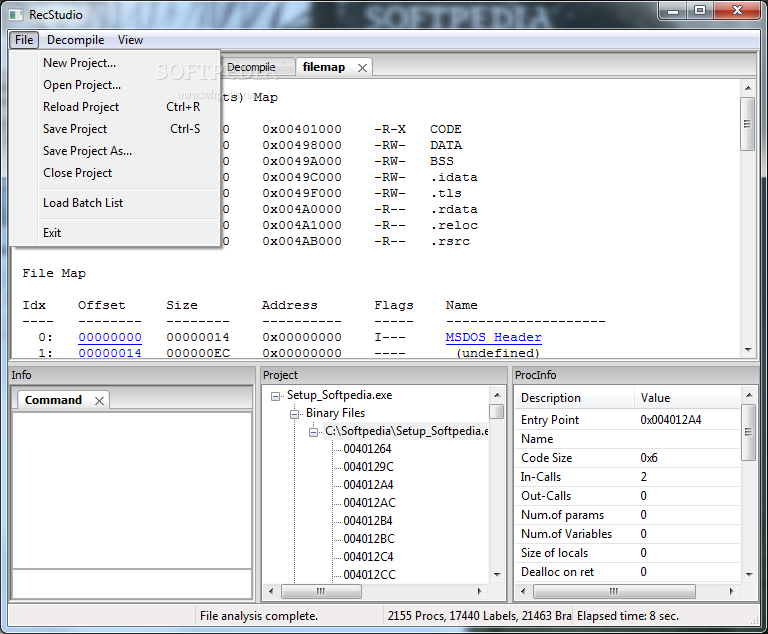This screenshot has height=634, width=768.
Task: Click the Out-Calls row in ProcInfo
Action: tap(627, 496)
